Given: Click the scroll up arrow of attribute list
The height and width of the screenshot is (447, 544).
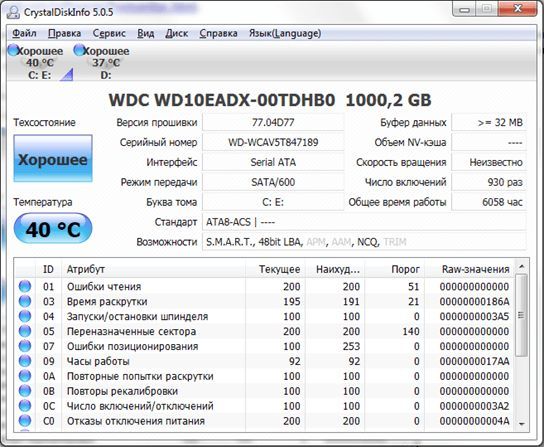Looking at the screenshot, I should 521,267.
